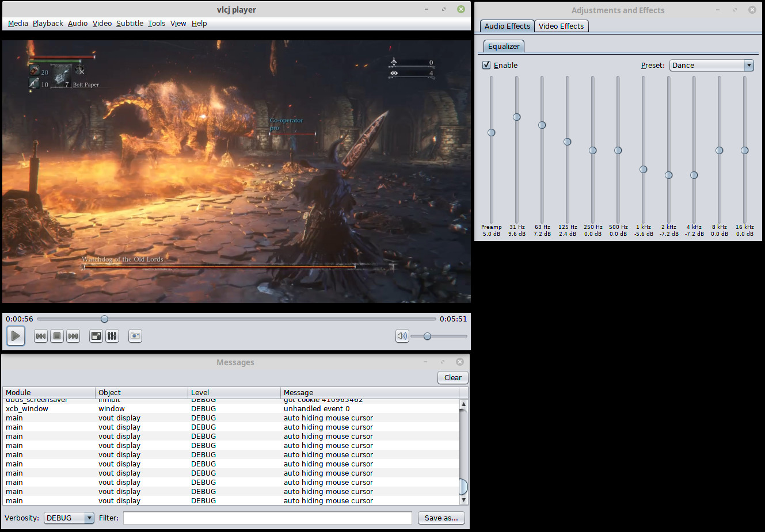Open the View menu
Screen dimensions: 765x532
(x=178, y=24)
